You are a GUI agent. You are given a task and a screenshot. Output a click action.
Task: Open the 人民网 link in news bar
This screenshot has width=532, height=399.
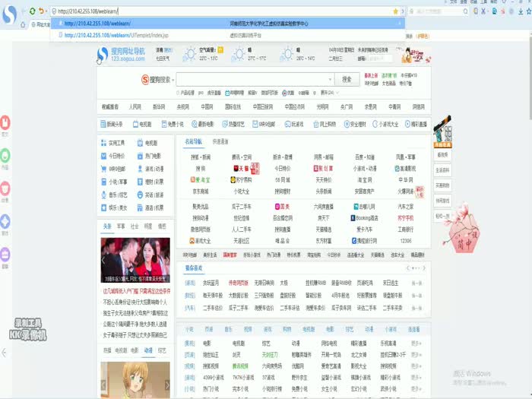pos(135,107)
